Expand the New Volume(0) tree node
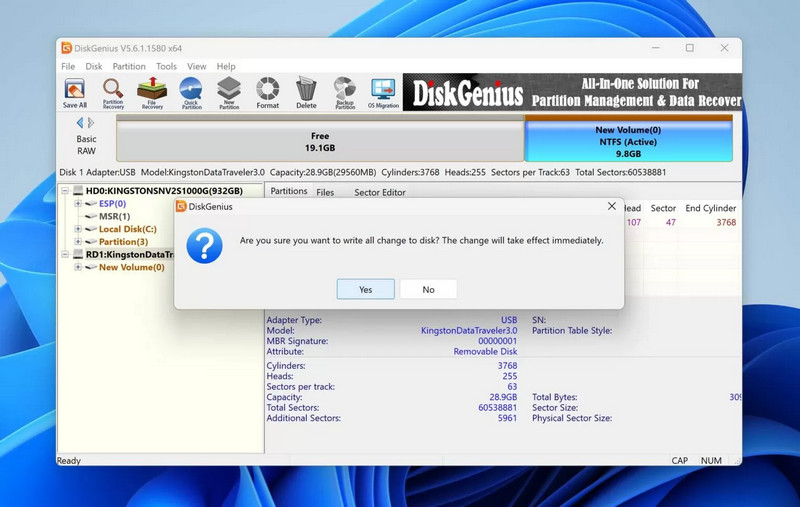This screenshot has width=800, height=507. (x=78, y=267)
